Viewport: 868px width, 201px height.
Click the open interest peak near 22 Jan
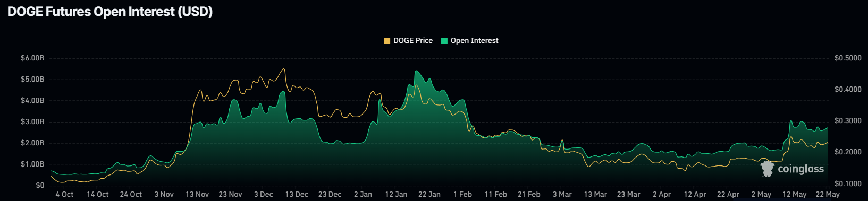pyautogui.click(x=416, y=71)
